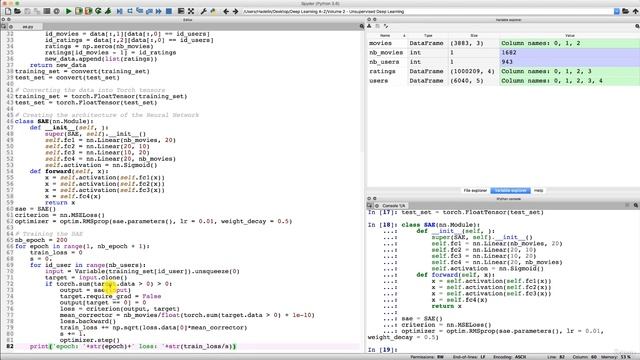The height and width of the screenshot is (360, 640).
Task: Place cursor on 'nb_epoch = 200' line
Action: click(x=41, y=240)
